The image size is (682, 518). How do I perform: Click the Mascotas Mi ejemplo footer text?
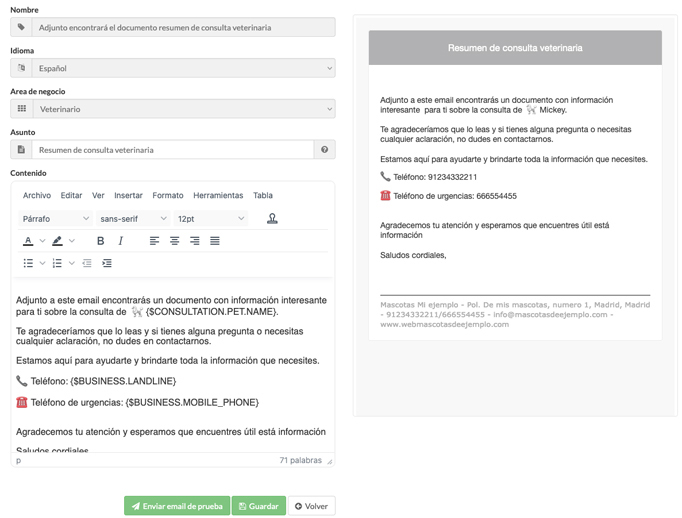515,314
